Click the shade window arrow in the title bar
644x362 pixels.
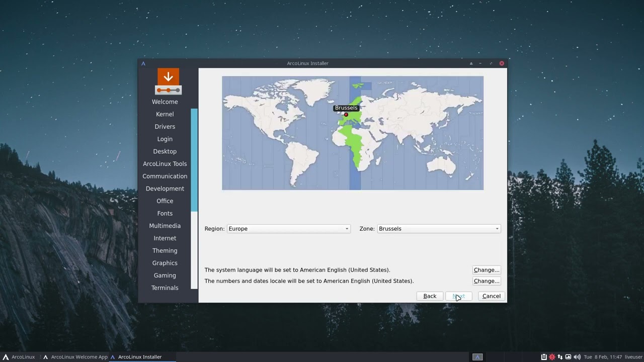pos(471,63)
